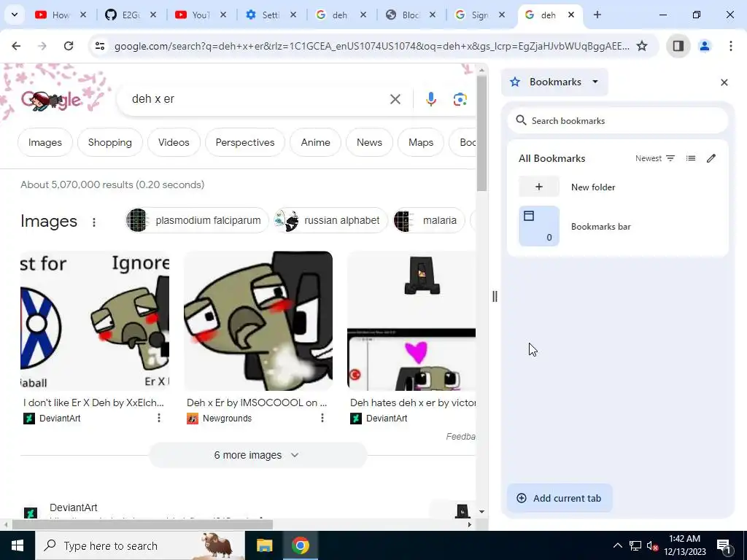Screen dimensions: 747x560
Task: Click the Search bookmarks field
Action: [x=618, y=121]
